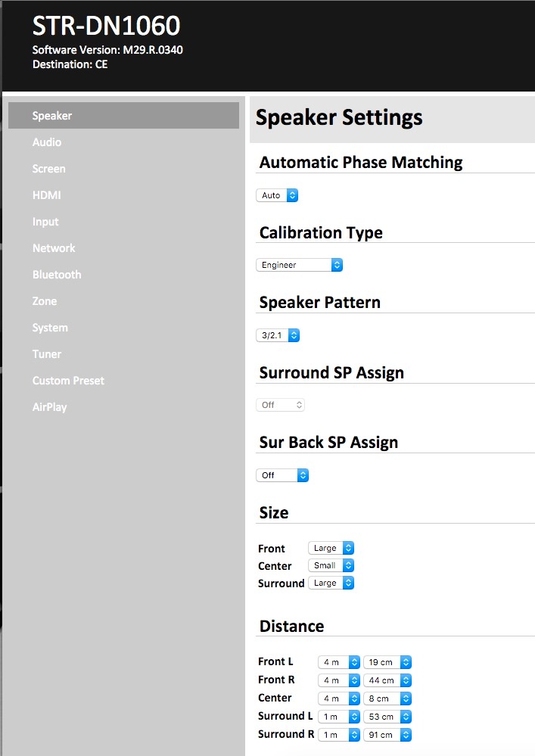The height and width of the screenshot is (756, 535).
Task: Open the Sur Back SP Assign dropdown
Action: coord(282,475)
